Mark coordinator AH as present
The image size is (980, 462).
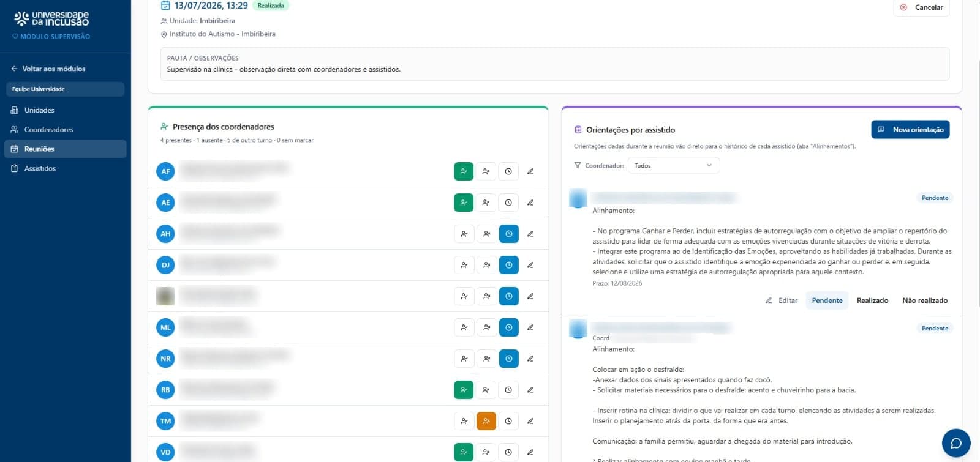(x=464, y=234)
